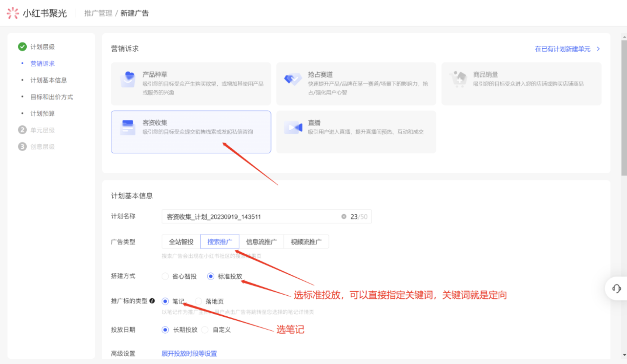Open 单元层级 step in sidebar
Image resolution: width=627 pixels, height=364 pixels.
[x=42, y=130]
